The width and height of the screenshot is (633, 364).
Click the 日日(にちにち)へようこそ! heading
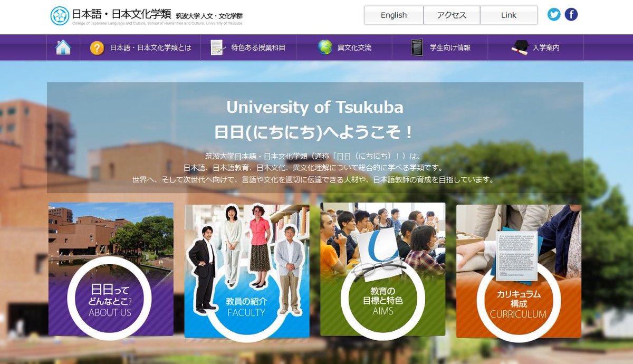click(315, 132)
